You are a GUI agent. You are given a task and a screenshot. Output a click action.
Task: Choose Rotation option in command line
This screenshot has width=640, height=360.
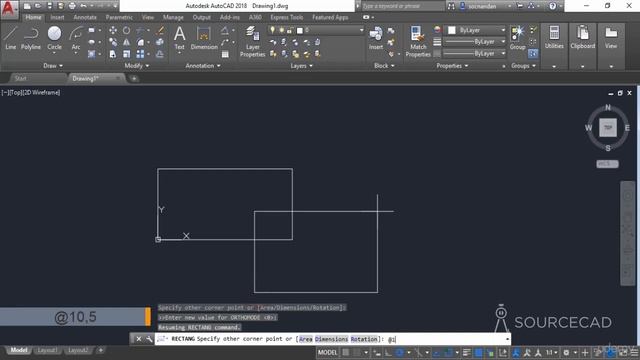[364, 339]
